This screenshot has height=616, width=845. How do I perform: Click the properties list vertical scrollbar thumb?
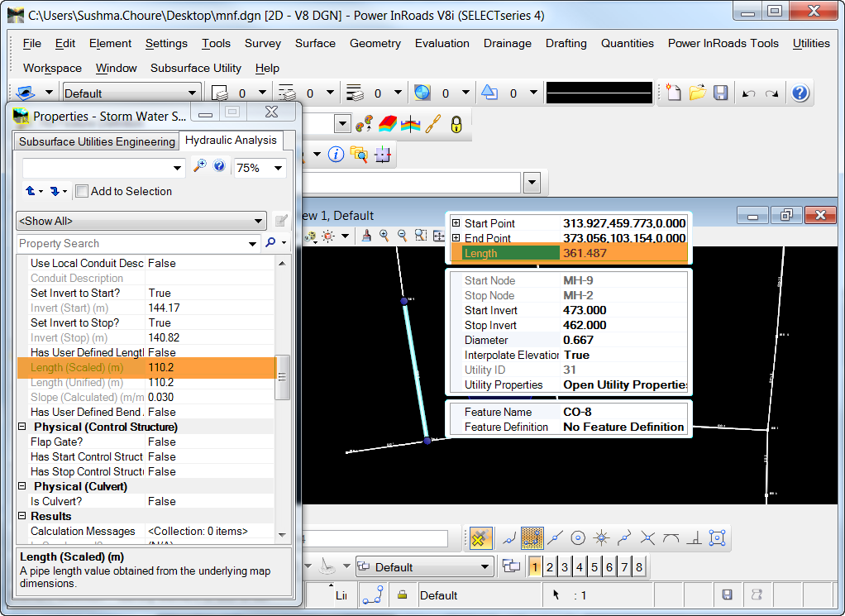[x=282, y=377]
